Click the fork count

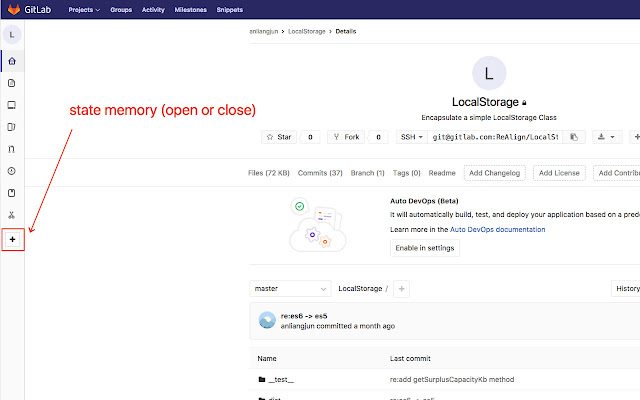pos(378,137)
